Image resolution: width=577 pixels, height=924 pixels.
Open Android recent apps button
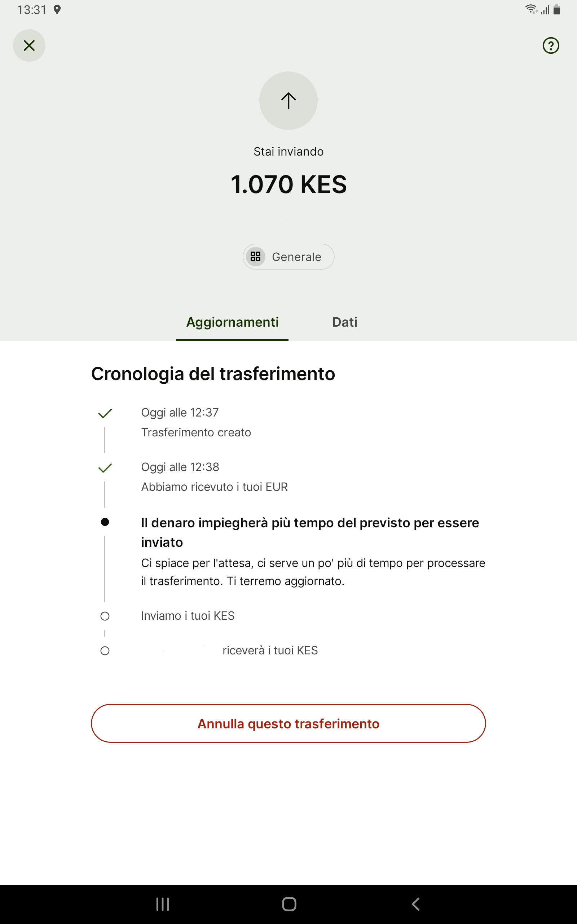(x=163, y=904)
